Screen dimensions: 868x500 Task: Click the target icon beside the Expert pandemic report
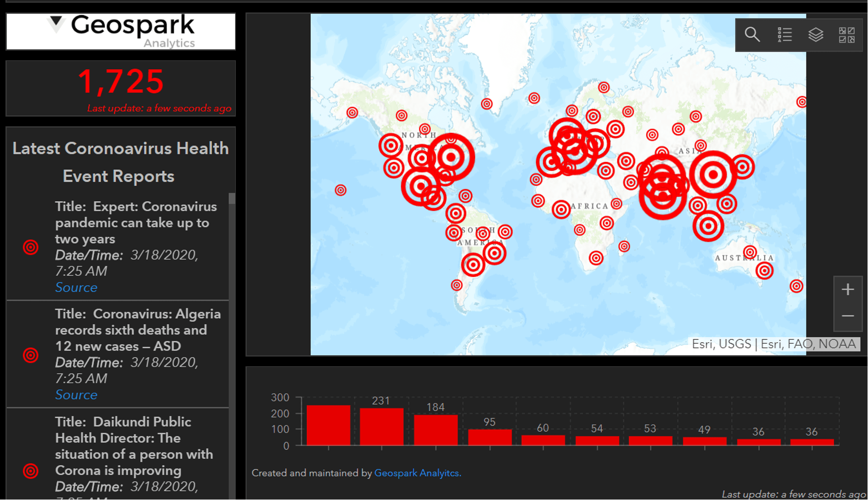(30, 247)
